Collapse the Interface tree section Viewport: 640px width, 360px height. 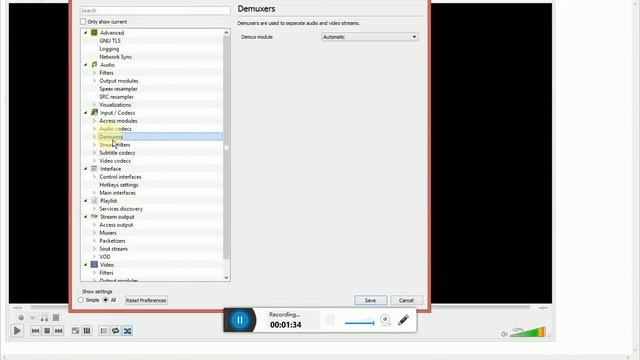[x=86, y=169]
